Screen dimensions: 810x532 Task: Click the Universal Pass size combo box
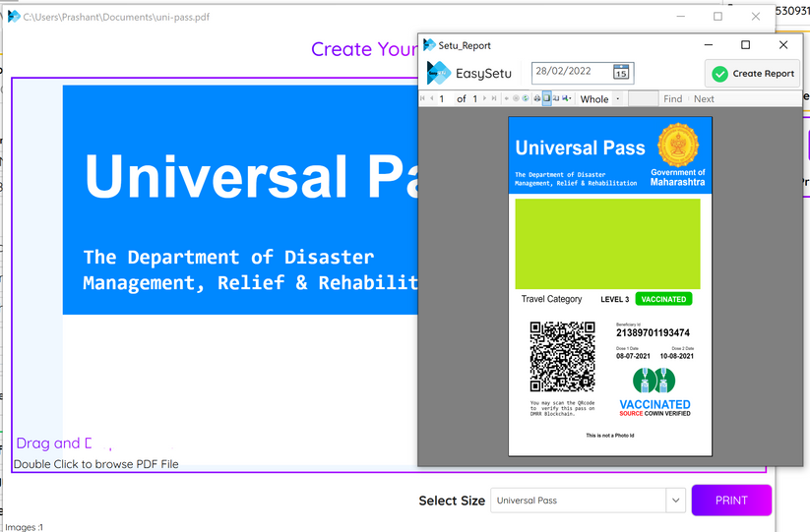pos(588,501)
